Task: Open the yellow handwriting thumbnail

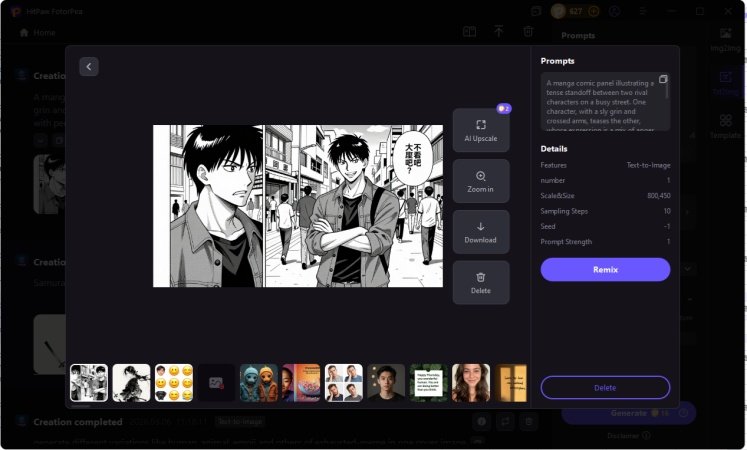Action: [x=511, y=383]
